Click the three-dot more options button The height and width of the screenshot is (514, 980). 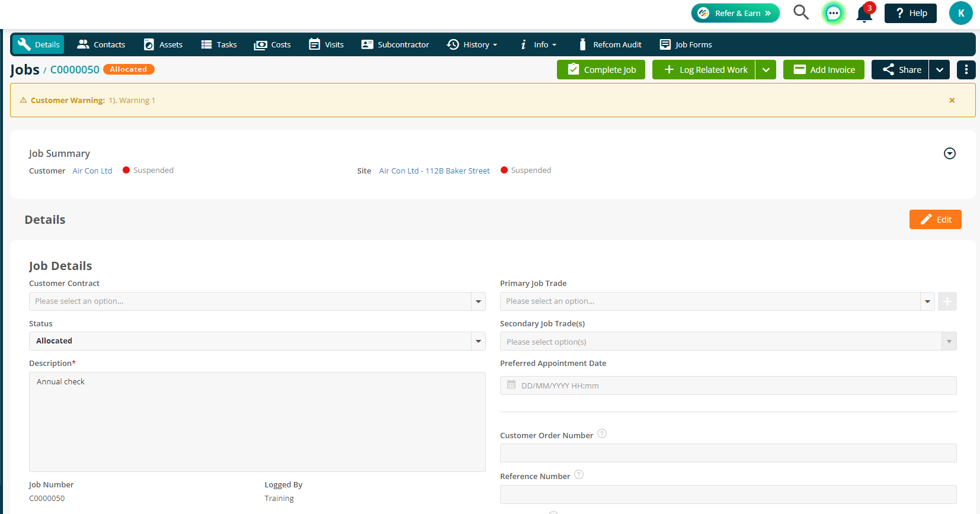click(966, 69)
